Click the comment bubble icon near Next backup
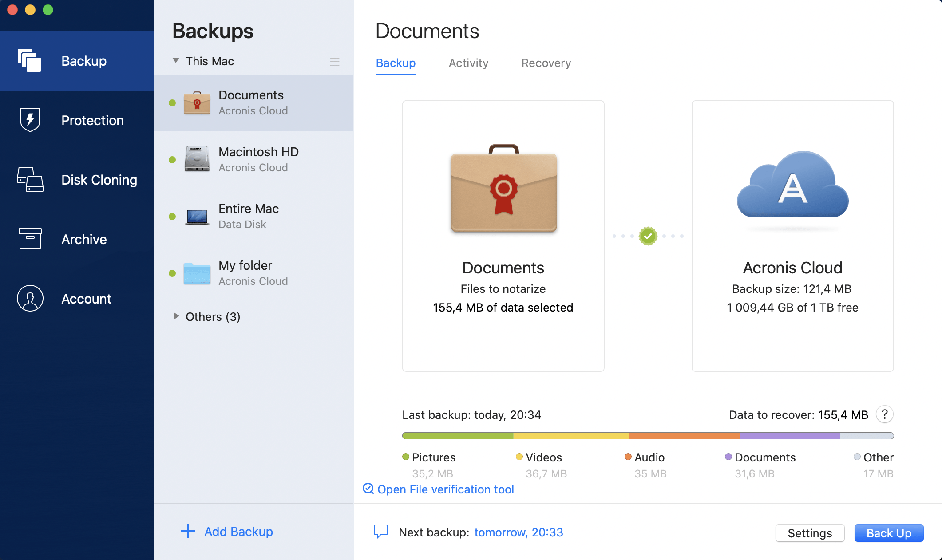Viewport: 942px width, 560px height. point(381,531)
